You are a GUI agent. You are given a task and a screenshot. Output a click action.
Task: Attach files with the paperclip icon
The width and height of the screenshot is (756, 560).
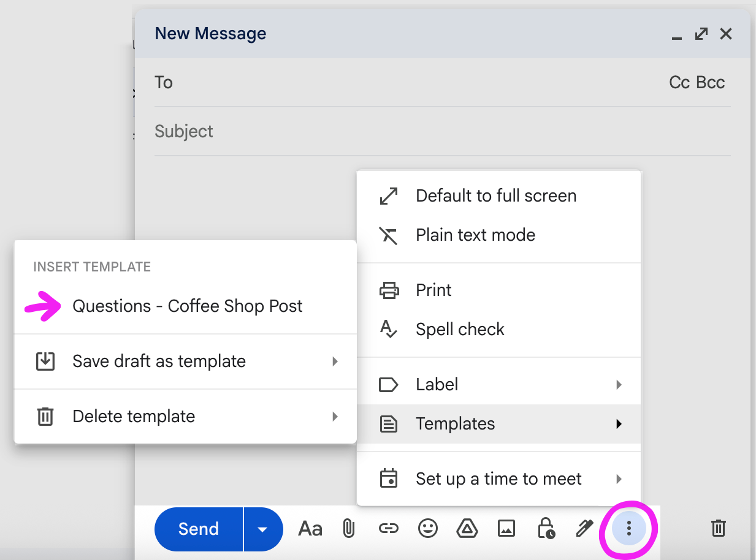348,529
